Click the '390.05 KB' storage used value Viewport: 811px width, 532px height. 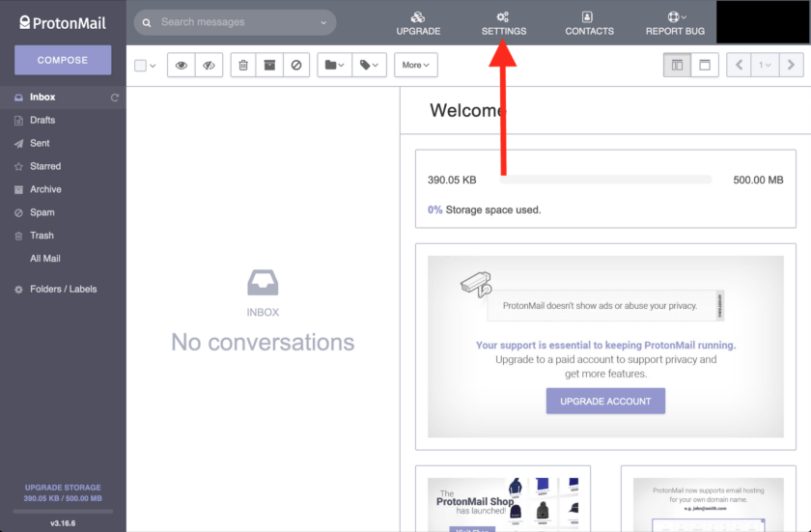tap(452, 180)
